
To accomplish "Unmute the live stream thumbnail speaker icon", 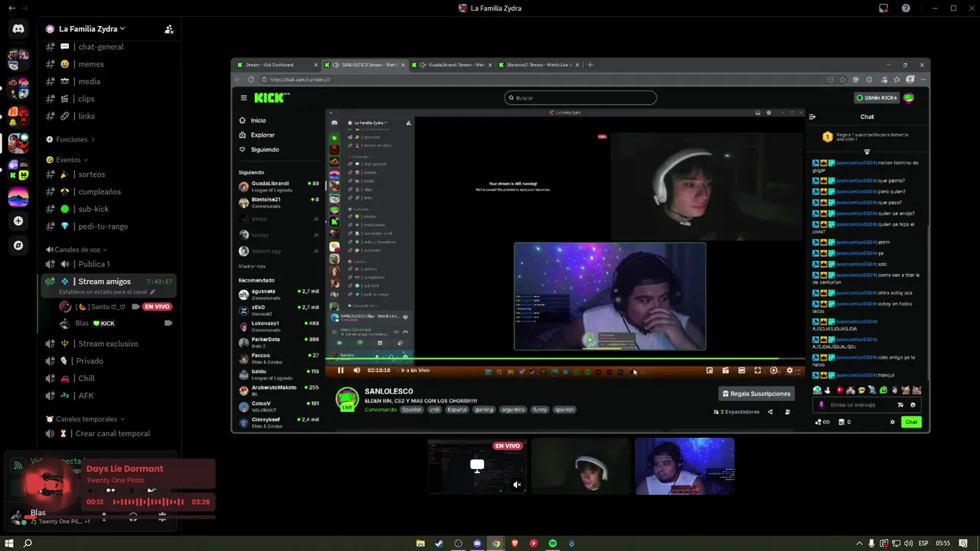I will (x=517, y=484).
